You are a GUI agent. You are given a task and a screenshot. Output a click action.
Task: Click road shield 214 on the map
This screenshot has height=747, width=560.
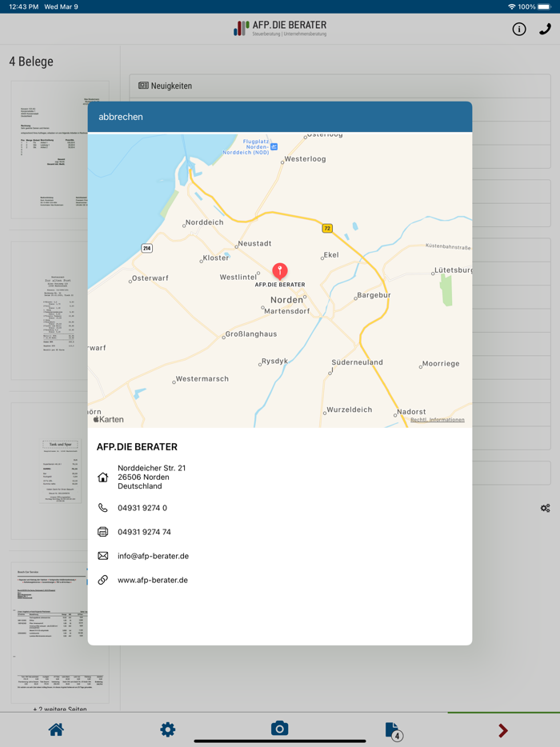[x=146, y=248]
